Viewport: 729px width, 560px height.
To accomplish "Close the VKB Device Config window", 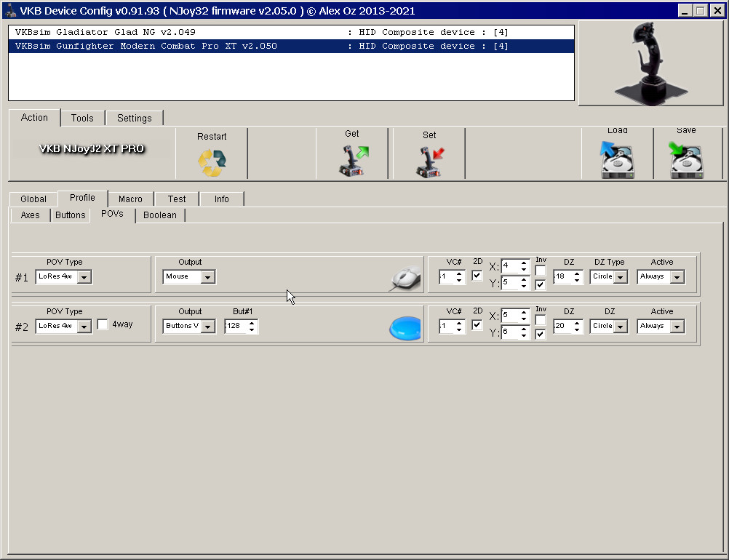I will [x=717, y=10].
